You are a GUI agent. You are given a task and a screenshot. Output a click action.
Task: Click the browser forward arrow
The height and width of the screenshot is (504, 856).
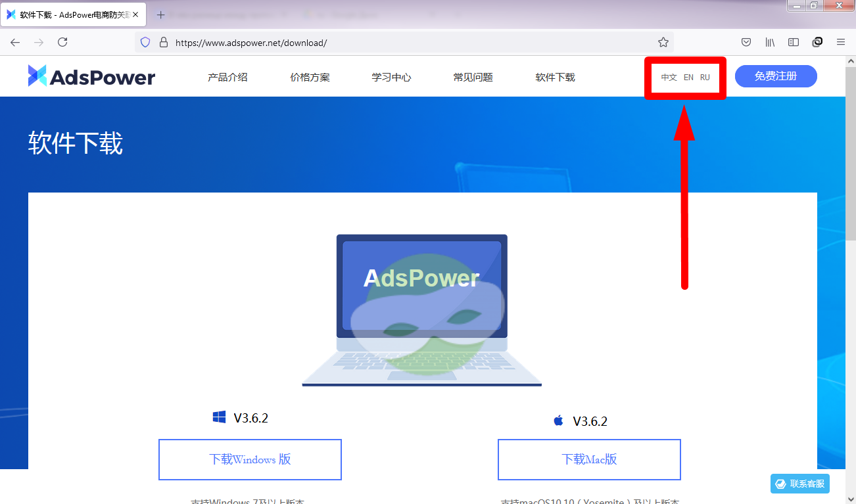(39, 42)
